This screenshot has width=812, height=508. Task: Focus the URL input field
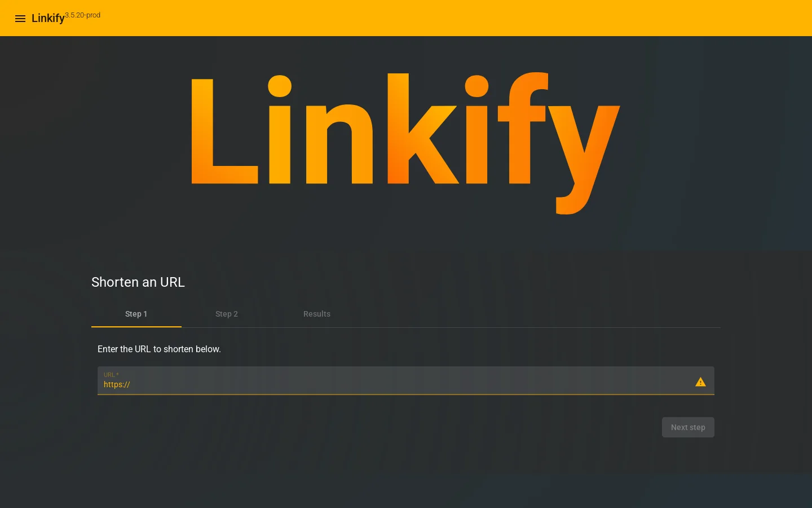[x=406, y=380]
